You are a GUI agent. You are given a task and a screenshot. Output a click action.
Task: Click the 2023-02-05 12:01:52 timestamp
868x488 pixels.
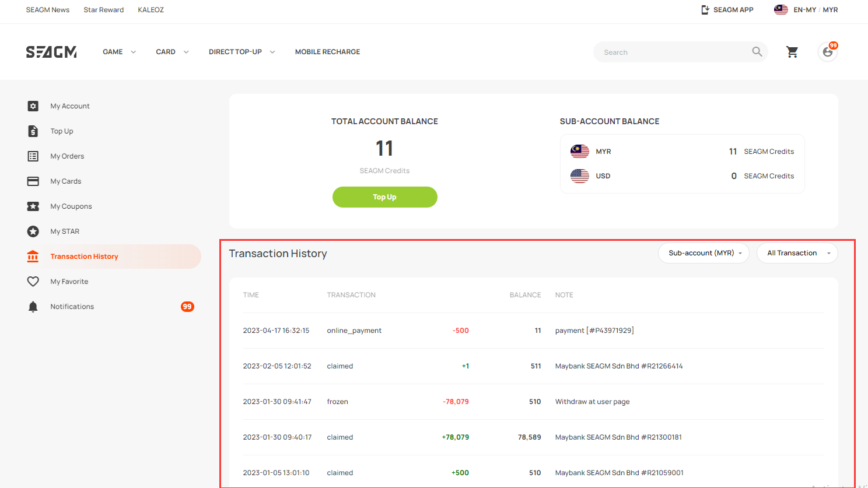point(277,366)
